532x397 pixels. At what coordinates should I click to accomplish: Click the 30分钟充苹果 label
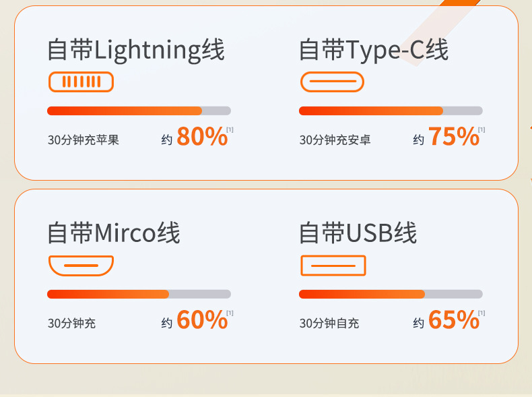(84, 140)
